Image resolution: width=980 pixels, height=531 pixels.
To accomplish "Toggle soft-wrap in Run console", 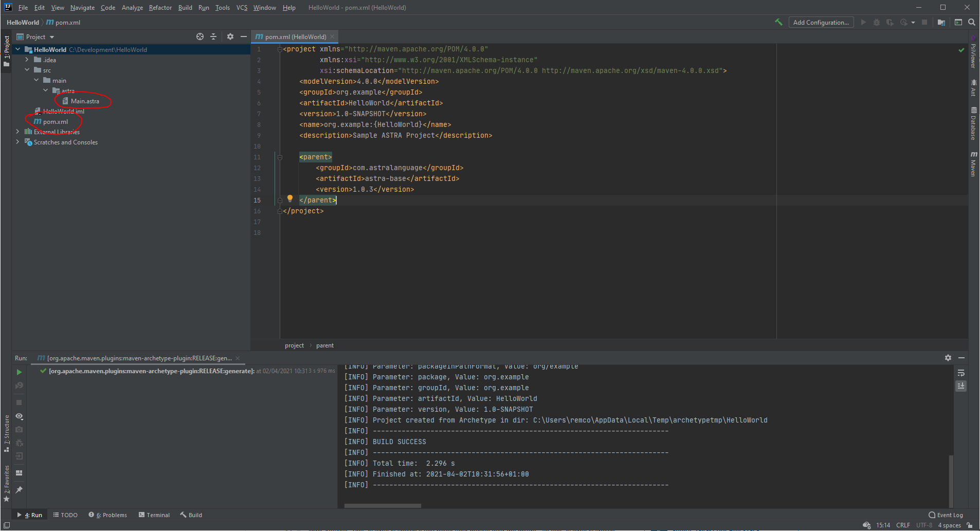I will tap(961, 373).
